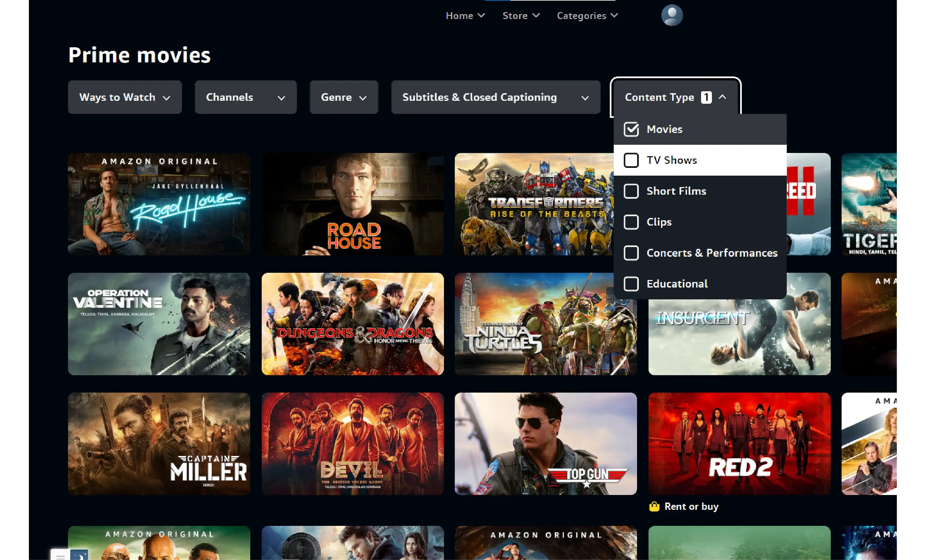Click the widget icon at bottom left

tap(70, 555)
